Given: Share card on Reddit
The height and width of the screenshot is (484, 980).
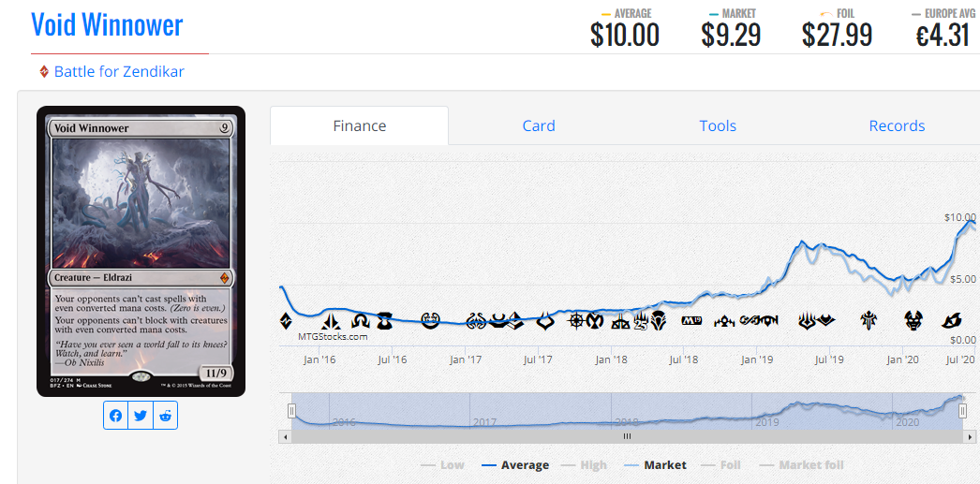Looking at the screenshot, I should [166, 416].
